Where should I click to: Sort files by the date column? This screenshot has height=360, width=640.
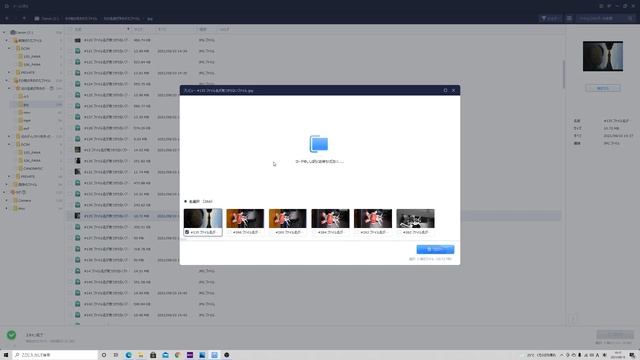162,29
